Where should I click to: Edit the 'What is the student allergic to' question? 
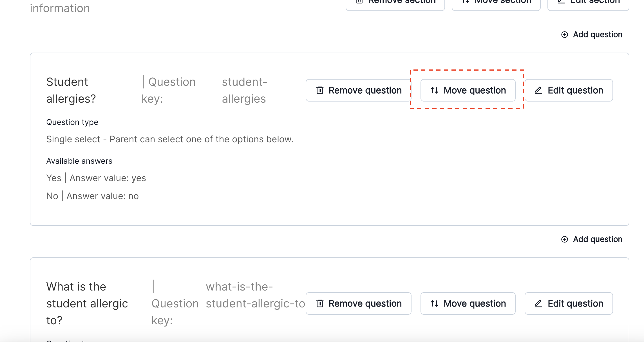point(569,303)
